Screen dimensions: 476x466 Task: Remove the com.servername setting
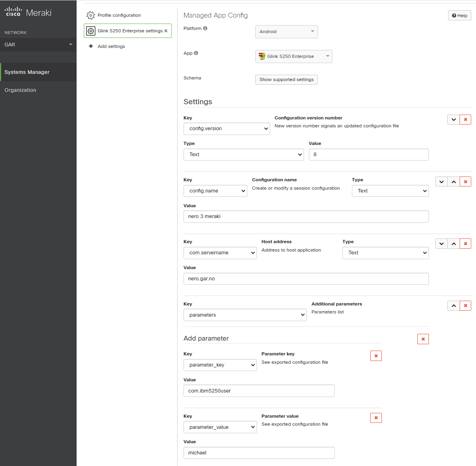(x=465, y=244)
